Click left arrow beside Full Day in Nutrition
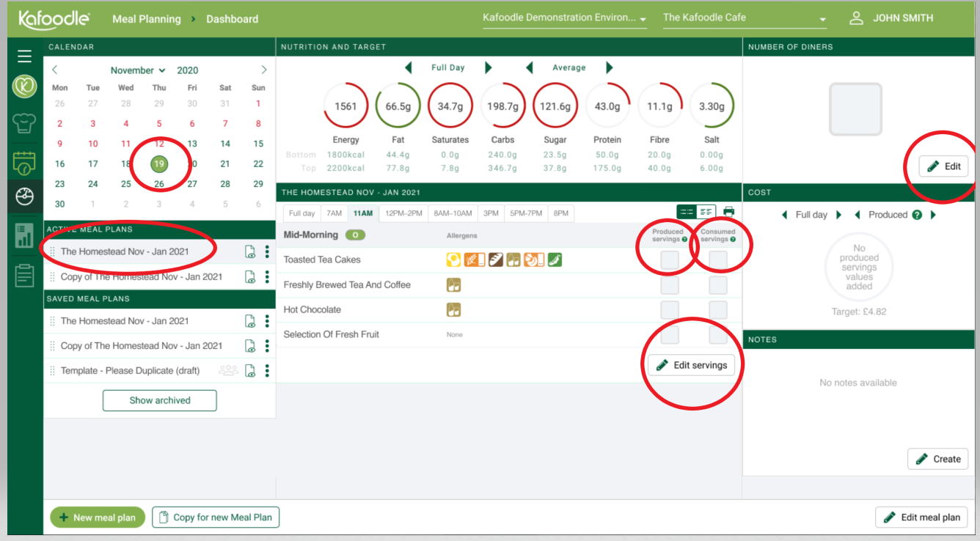980x541 pixels. [x=409, y=67]
